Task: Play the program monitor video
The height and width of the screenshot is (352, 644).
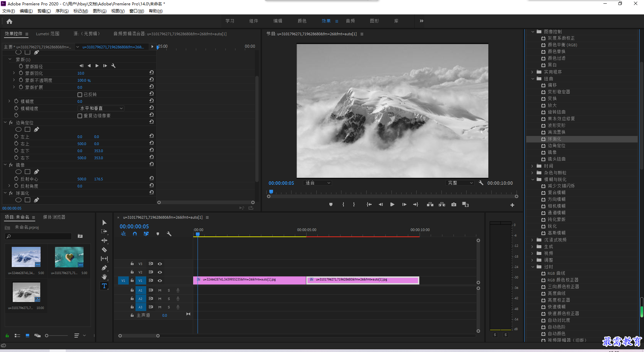Action: [x=392, y=205]
